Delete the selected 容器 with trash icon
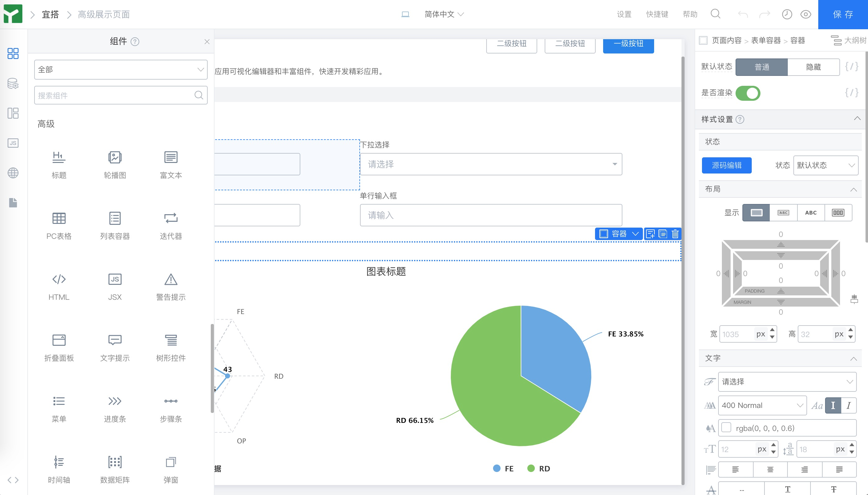Viewport: 868px width, 495px height. pyautogui.click(x=675, y=234)
